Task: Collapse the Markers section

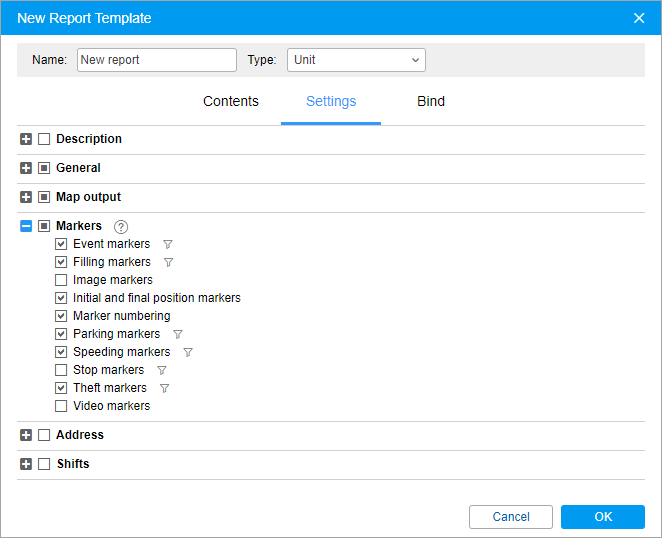Action: (26, 226)
